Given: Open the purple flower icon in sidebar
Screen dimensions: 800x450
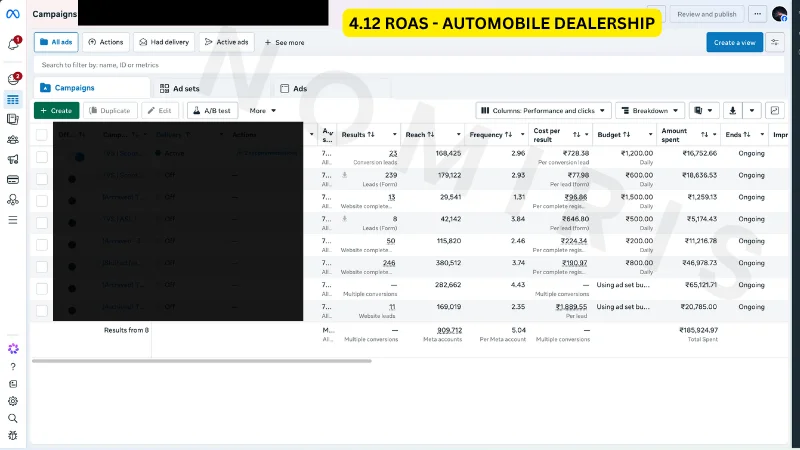Looking at the screenshot, I should [13, 348].
